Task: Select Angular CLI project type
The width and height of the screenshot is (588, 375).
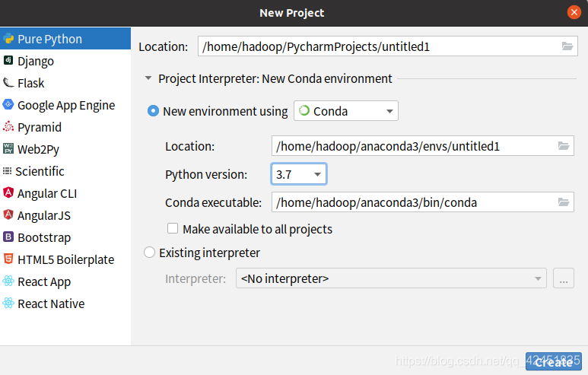Action: (x=65, y=193)
